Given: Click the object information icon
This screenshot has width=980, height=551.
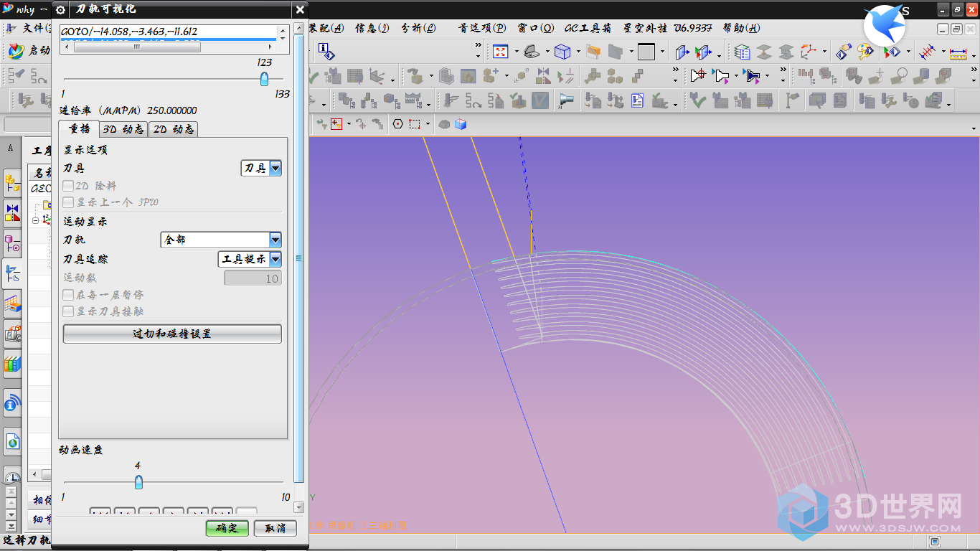Looking at the screenshot, I should click(x=326, y=52).
